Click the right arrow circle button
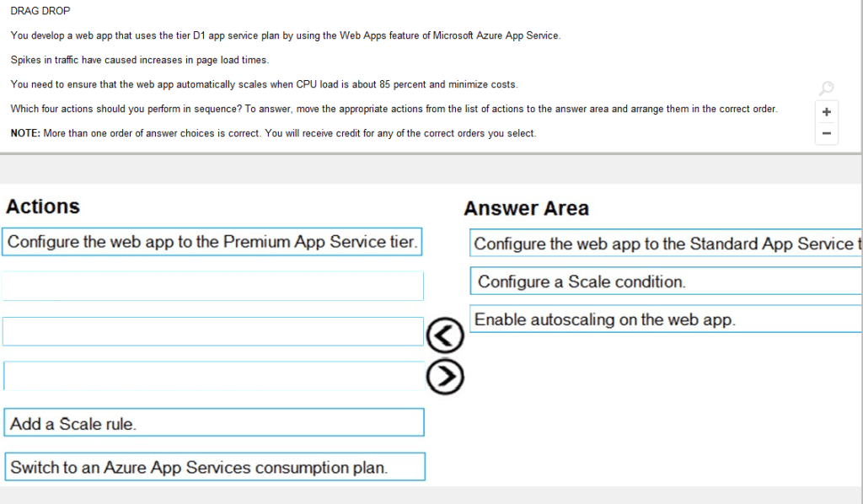The width and height of the screenshot is (863, 504). (x=445, y=377)
